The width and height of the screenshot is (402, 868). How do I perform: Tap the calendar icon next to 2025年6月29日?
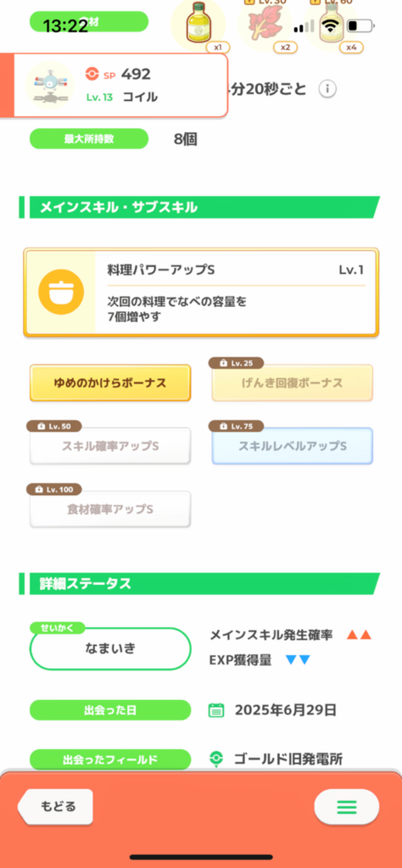coord(216,710)
